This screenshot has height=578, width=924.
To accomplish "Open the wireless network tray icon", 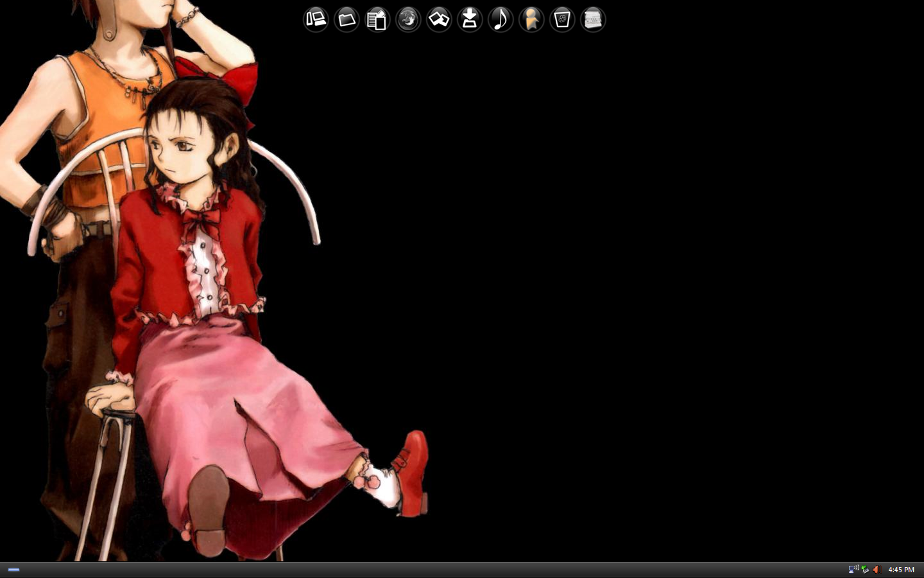I will [x=853, y=569].
